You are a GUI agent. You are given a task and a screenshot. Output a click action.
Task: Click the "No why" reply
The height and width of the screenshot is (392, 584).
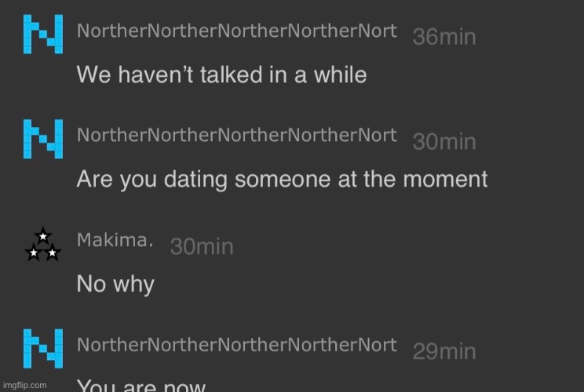(115, 283)
